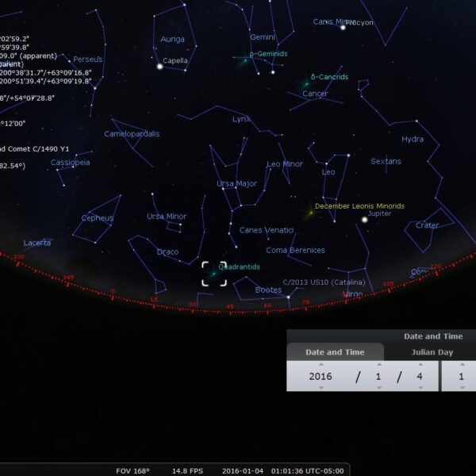Click the Bootes constellation label
The height and width of the screenshot is (476, 476).
(268, 290)
